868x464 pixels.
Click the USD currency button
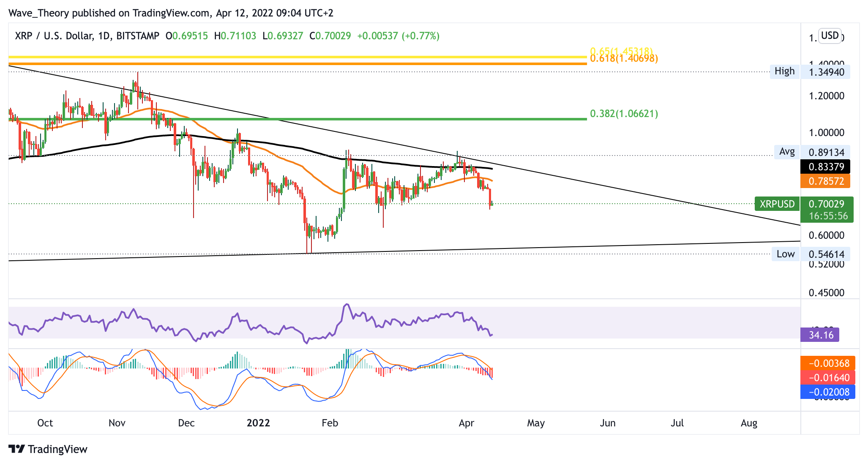coord(830,35)
